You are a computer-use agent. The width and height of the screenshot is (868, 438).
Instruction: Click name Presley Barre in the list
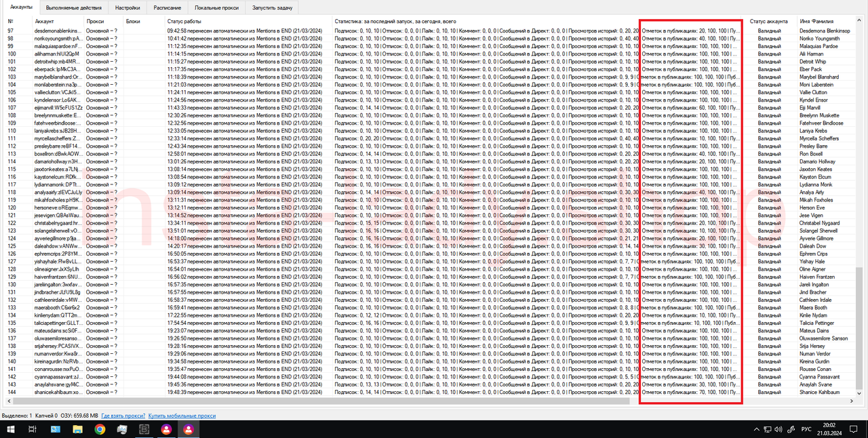pyautogui.click(x=814, y=146)
